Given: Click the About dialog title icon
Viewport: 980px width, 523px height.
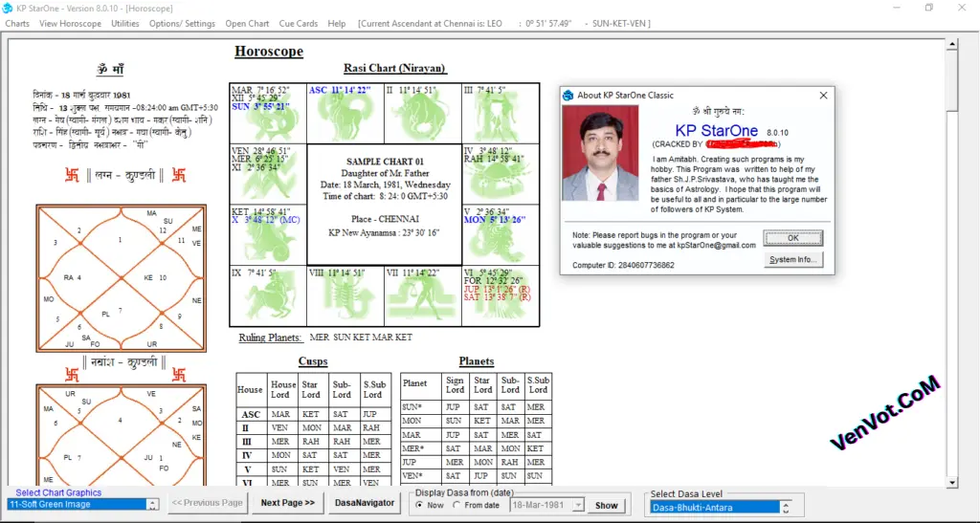Looking at the screenshot, I should [x=568, y=96].
